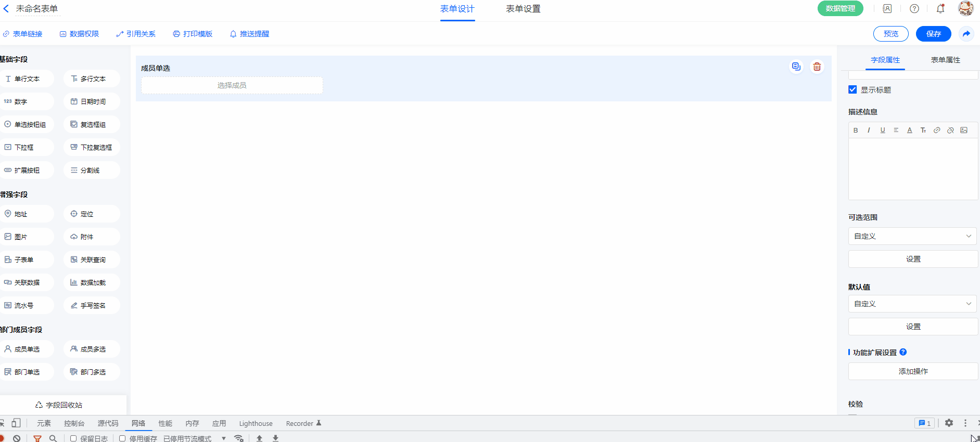Delete the 成员单选 field with trash icon

pyautogui.click(x=817, y=67)
